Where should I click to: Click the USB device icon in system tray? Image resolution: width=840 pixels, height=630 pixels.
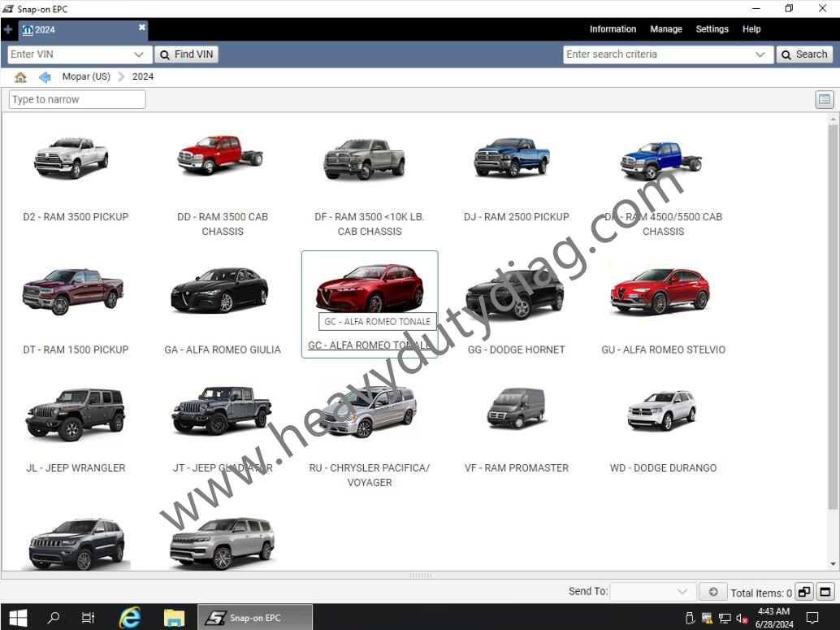pyautogui.click(x=691, y=618)
